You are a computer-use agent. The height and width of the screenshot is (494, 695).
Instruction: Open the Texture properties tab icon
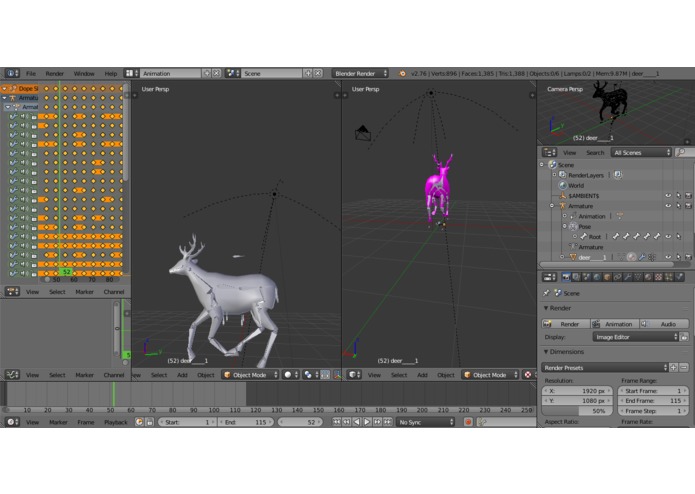659,277
